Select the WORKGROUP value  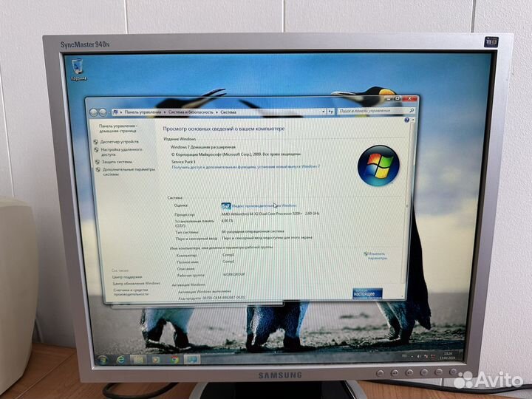(233, 274)
